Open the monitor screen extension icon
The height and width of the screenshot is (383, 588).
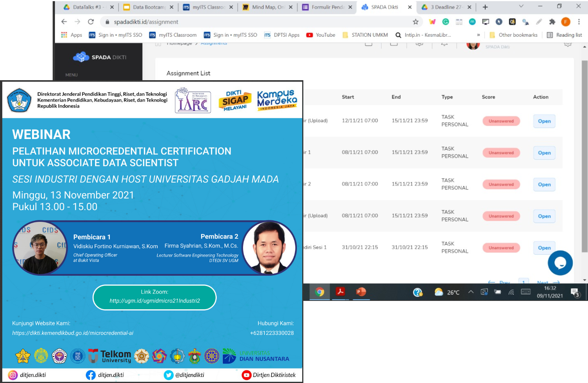tap(486, 22)
